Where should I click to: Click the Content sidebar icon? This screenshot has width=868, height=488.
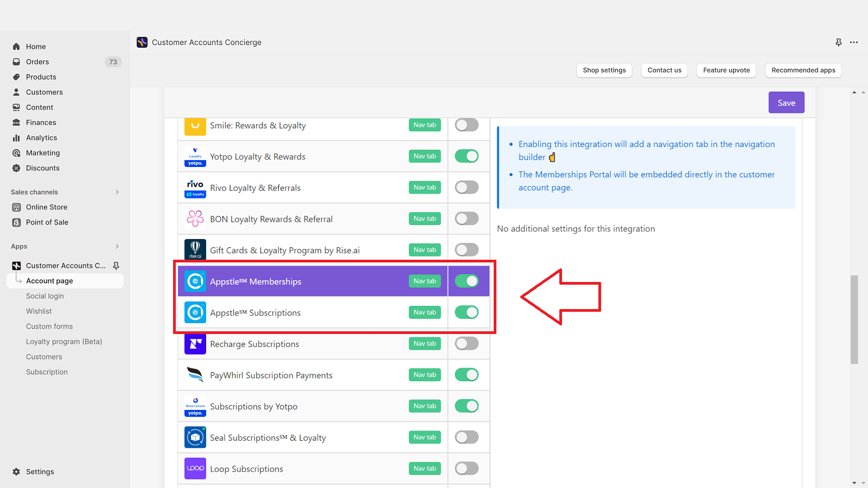(16, 107)
